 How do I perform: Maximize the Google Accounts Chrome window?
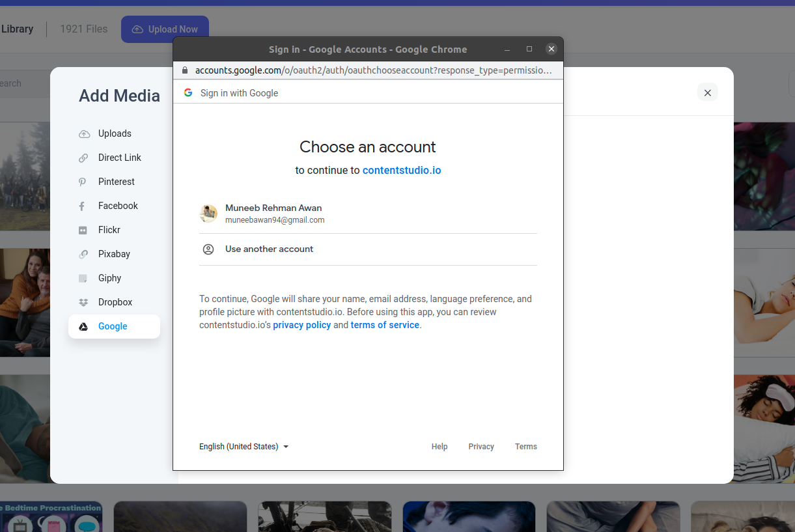pos(529,49)
